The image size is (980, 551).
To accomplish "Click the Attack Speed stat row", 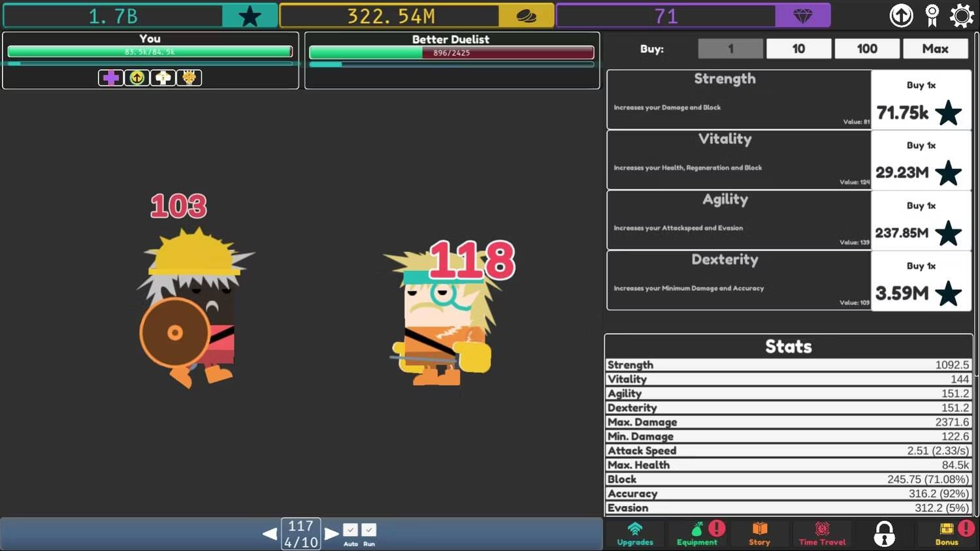I will click(789, 450).
